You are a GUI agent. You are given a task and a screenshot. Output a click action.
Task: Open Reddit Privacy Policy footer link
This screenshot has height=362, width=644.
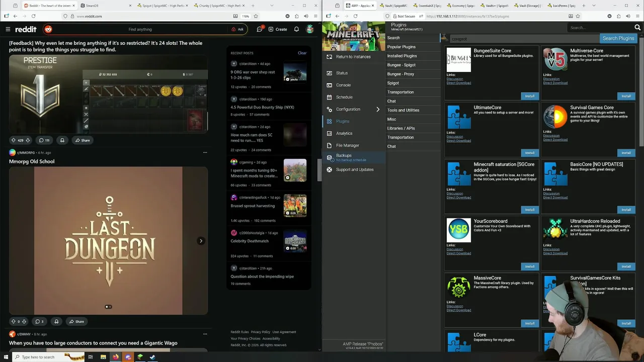pos(261,332)
